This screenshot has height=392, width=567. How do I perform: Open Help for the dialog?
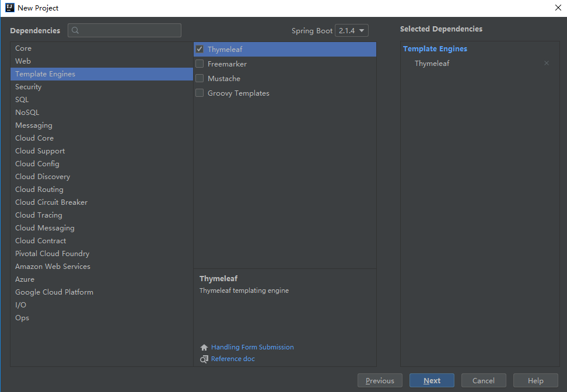tap(535, 380)
